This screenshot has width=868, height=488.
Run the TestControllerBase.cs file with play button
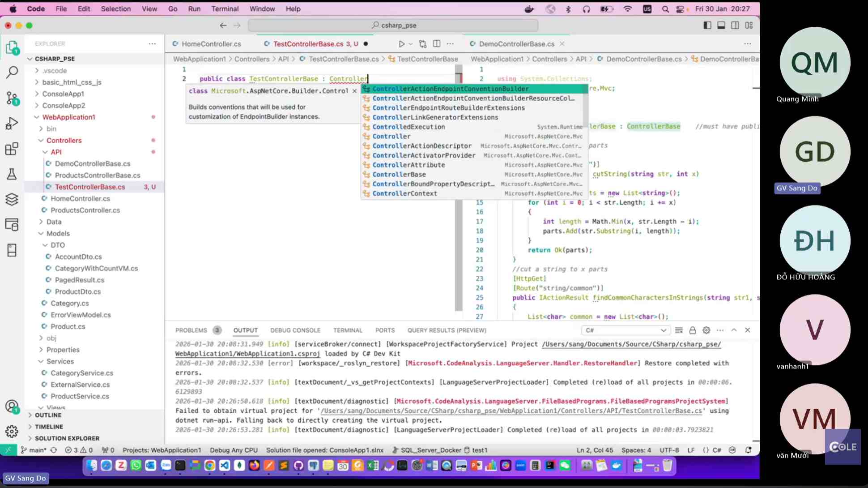tap(401, 44)
